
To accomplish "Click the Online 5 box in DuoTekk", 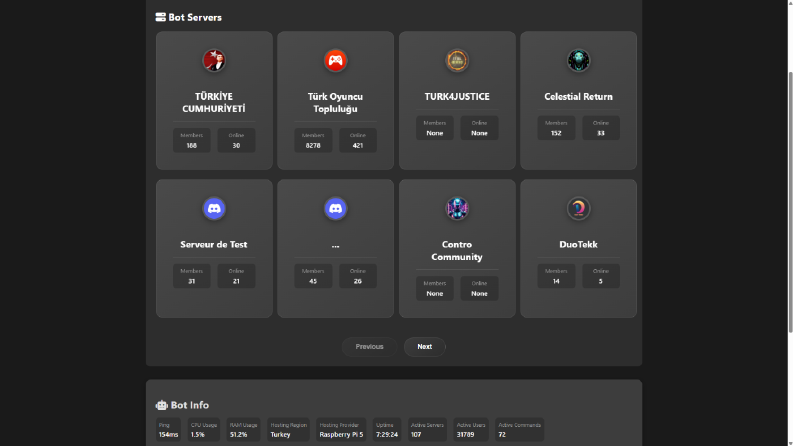I will (x=601, y=276).
